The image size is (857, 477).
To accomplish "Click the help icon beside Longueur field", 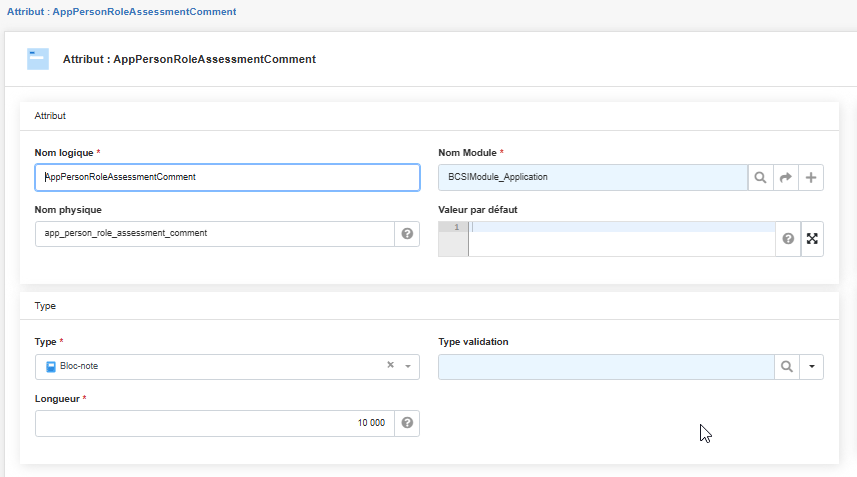I will point(407,423).
